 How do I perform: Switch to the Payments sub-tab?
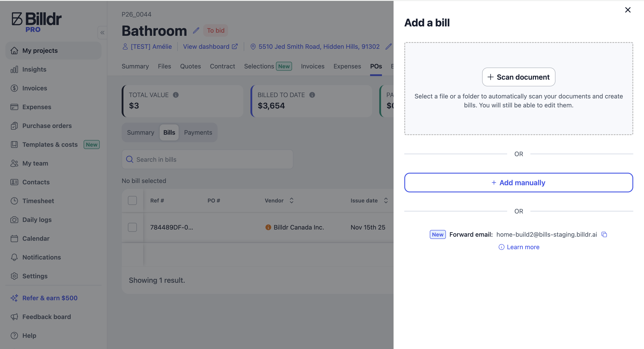(198, 132)
